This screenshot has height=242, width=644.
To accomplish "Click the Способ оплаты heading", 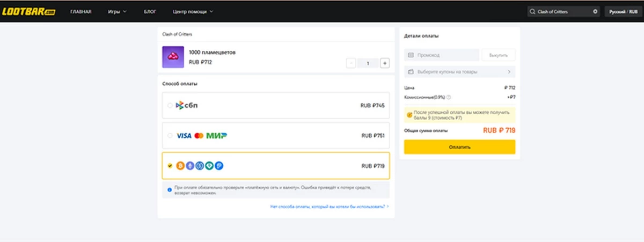I will 180,83.
